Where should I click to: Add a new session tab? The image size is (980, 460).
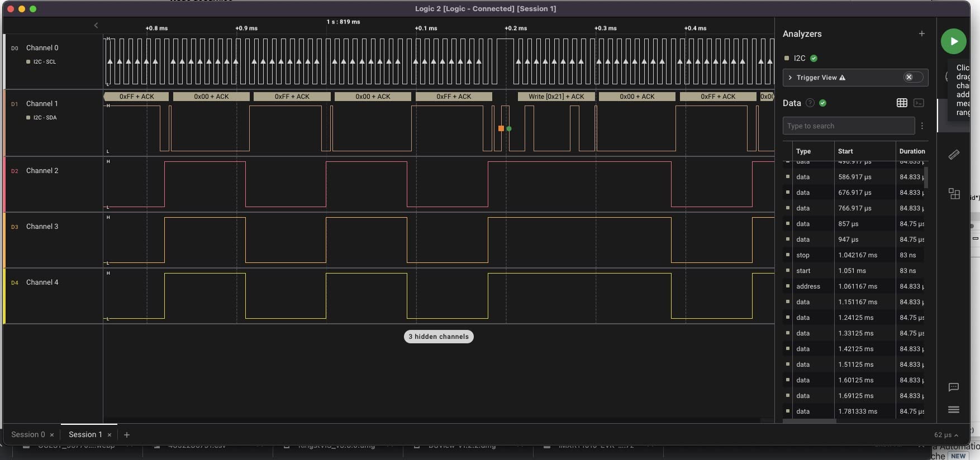[x=127, y=435]
